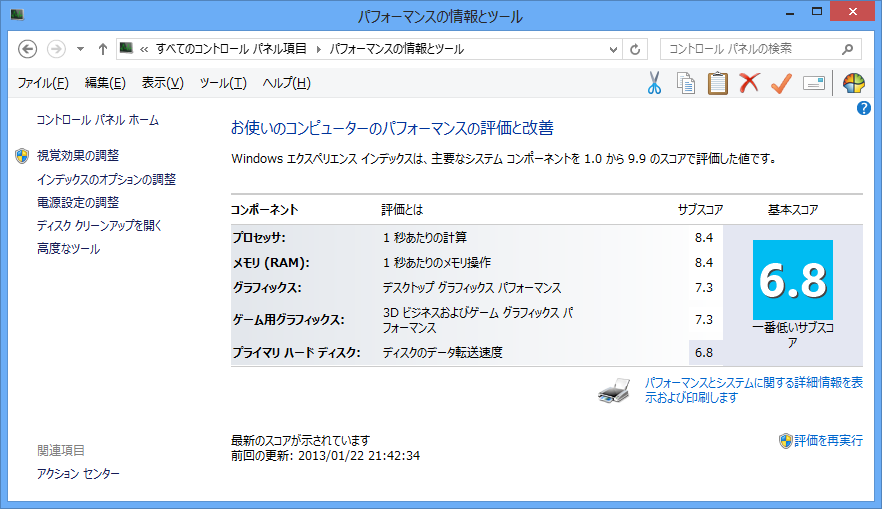This screenshot has height=509, width=882.
Task: Click 評価を再実行 to rerun assessment
Action: pyautogui.click(x=829, y=440)
